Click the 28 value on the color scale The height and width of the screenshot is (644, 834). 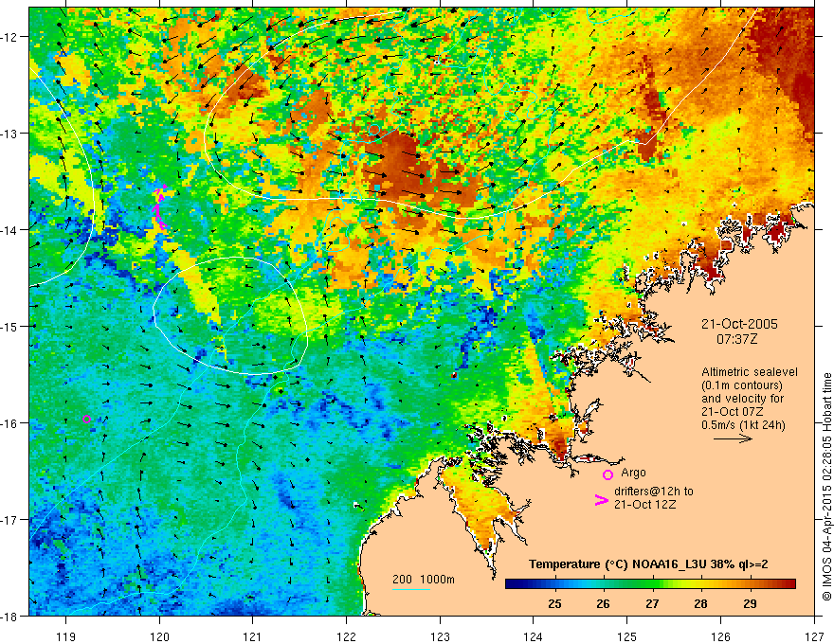[x=701, y=603]
